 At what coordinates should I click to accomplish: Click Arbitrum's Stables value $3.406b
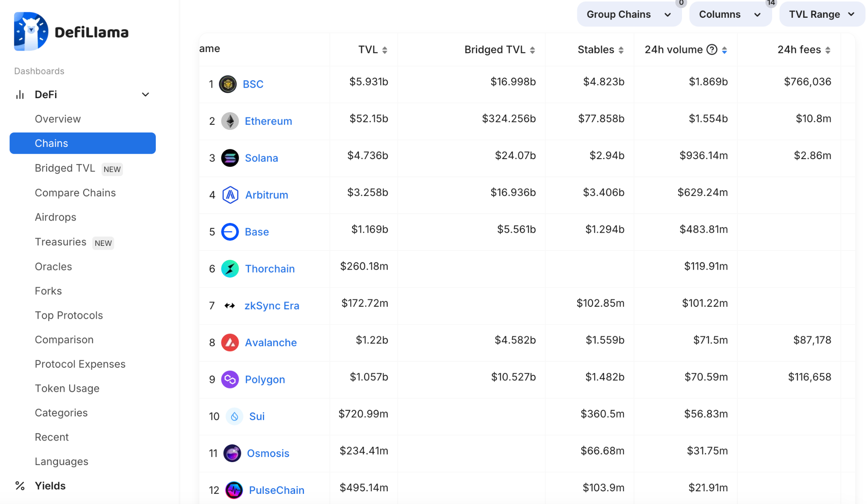point(604,192)
